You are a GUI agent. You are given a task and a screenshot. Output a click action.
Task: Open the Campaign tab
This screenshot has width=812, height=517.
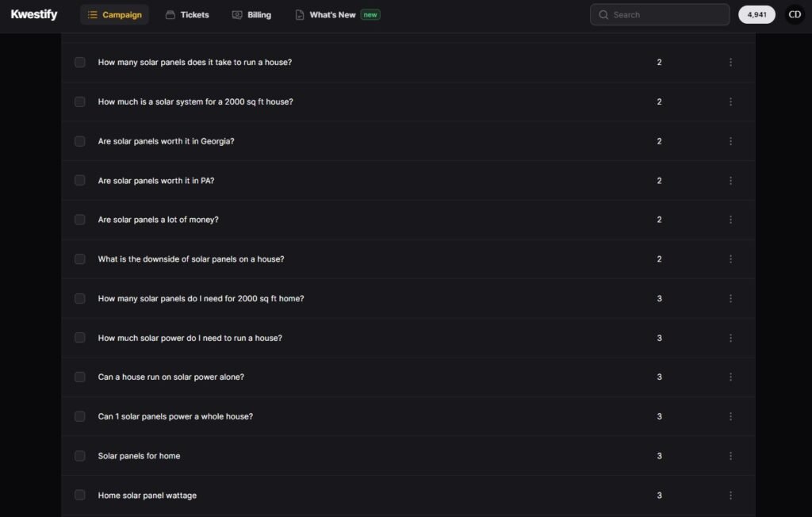[114, 14]
